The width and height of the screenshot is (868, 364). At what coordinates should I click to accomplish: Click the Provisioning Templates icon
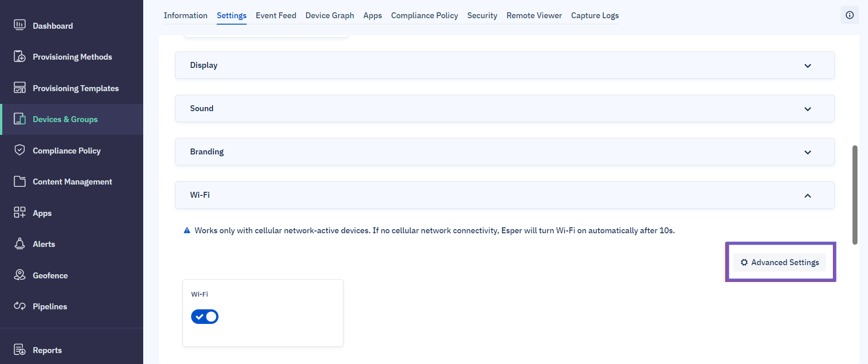coord(20,87)
